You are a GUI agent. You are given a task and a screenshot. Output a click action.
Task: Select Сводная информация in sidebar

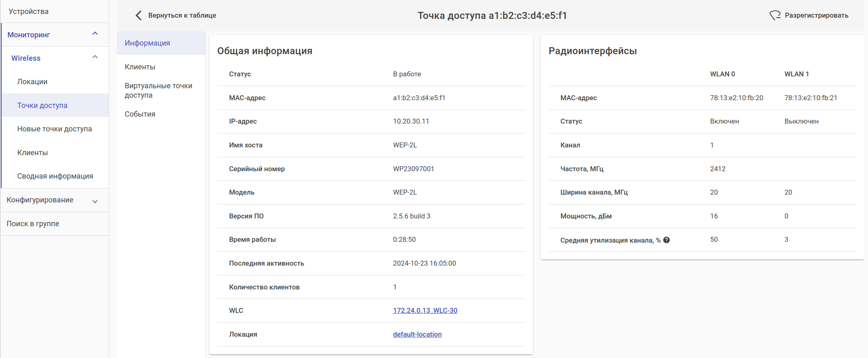click(55, 176)
